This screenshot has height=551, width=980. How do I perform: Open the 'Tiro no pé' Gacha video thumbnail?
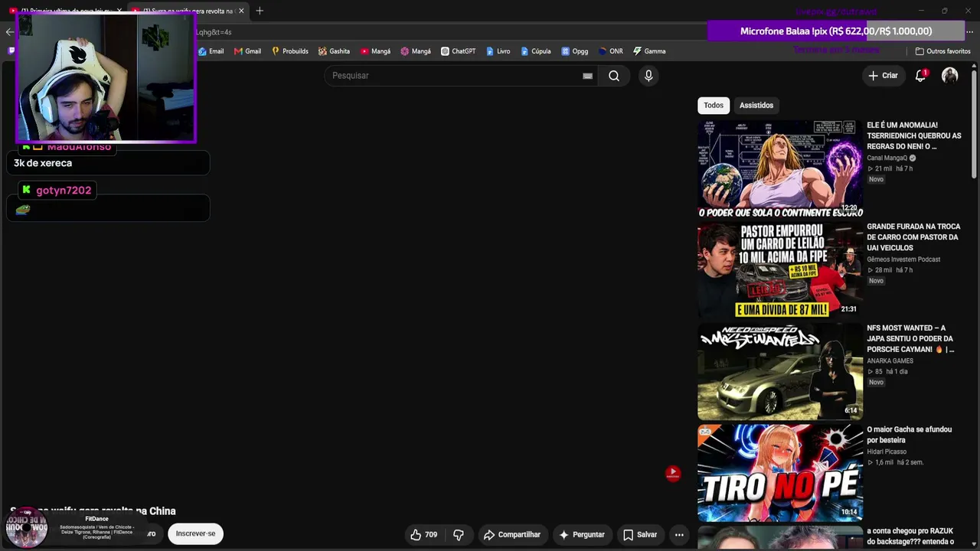(780, 473)
